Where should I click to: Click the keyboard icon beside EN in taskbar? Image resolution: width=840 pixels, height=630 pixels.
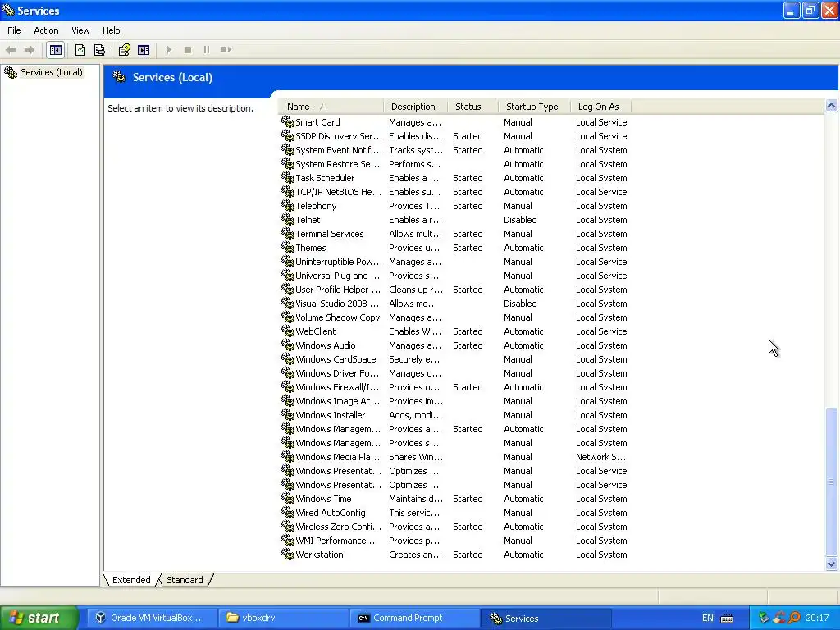click(727, 619)
